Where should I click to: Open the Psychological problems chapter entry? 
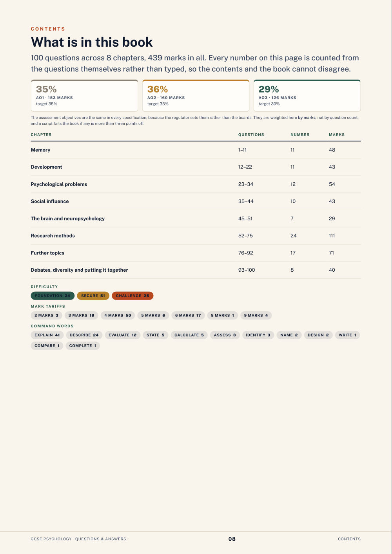click(x=59, y=184)
